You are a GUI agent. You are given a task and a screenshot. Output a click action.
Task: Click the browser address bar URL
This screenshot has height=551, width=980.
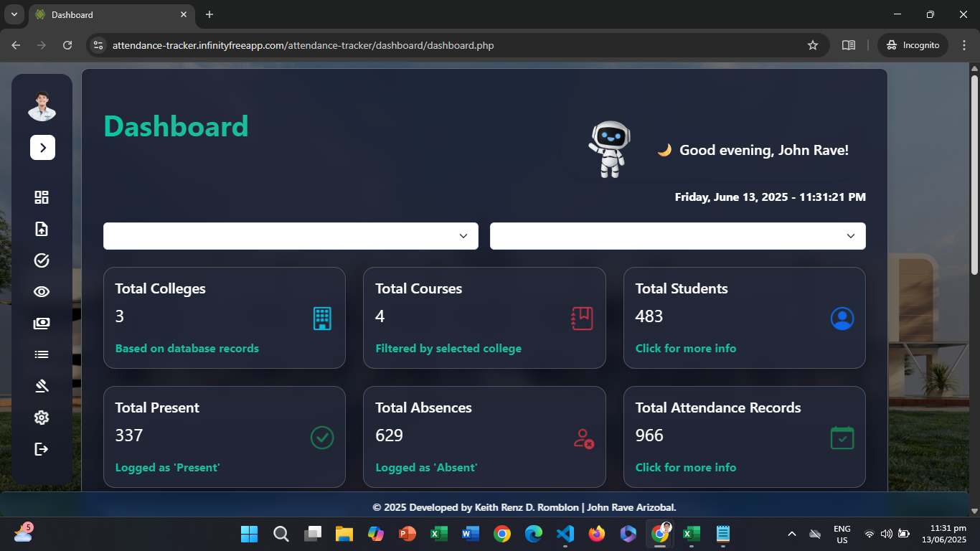pyautogui.click(x=303, y=45)
